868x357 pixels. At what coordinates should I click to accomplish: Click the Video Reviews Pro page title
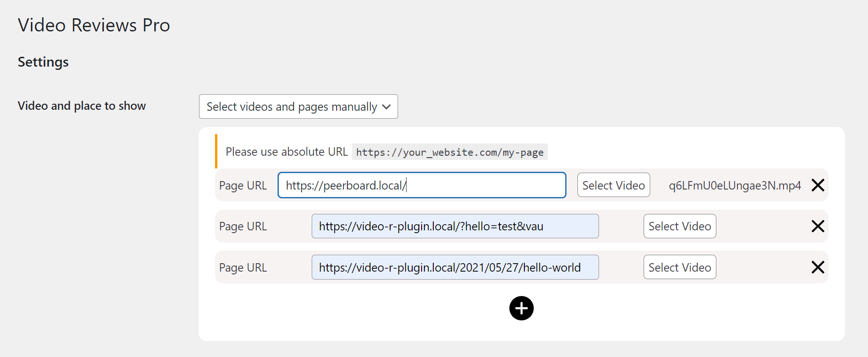tap(94, 25)
